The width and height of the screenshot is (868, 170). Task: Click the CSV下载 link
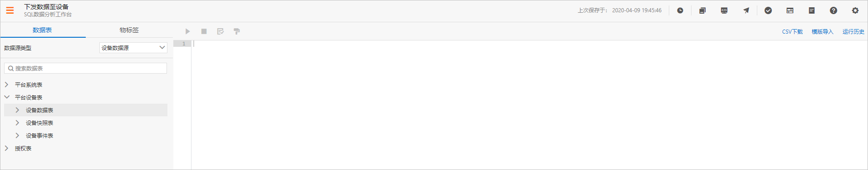792,32
